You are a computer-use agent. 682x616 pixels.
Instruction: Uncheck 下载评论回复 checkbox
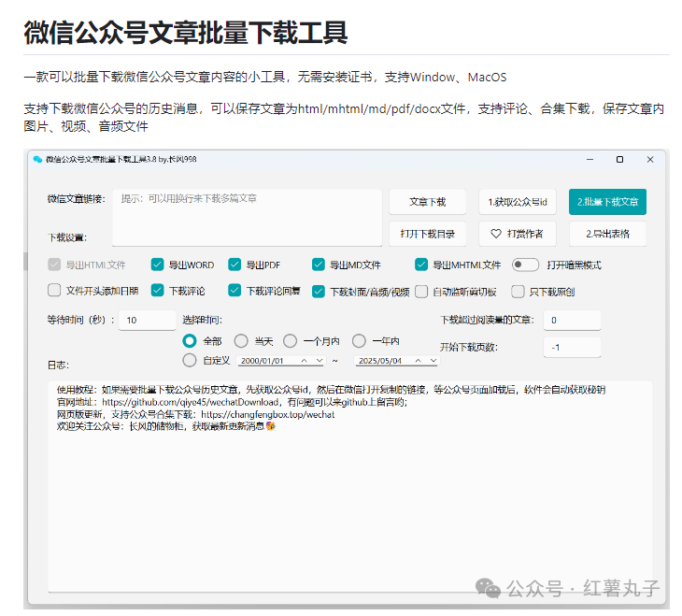click(x=234, y=290)
